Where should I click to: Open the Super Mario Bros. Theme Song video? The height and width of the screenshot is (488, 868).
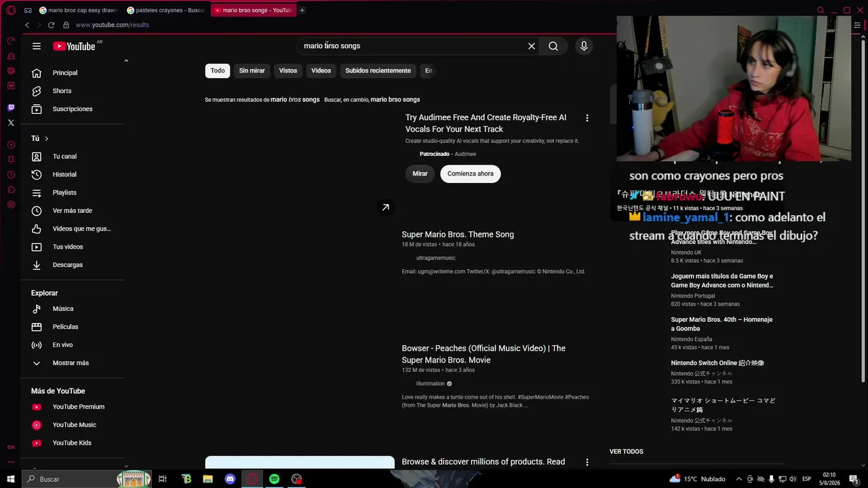click(x=458, y=235)
